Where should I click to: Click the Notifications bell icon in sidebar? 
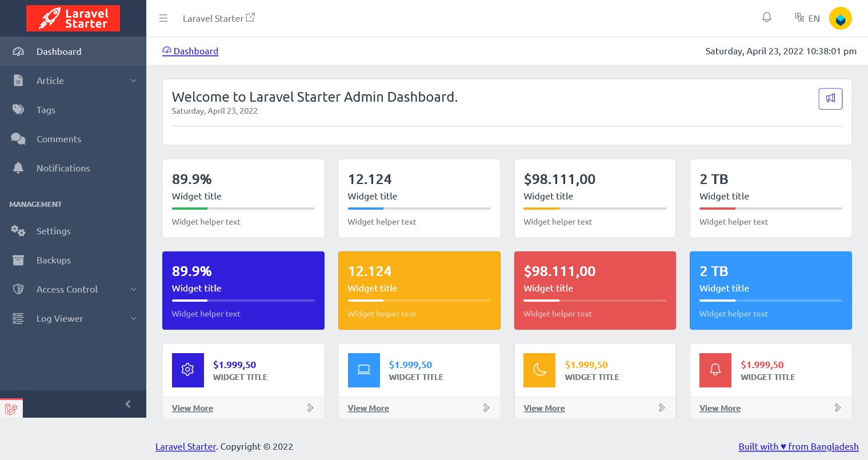pos(18,168)
